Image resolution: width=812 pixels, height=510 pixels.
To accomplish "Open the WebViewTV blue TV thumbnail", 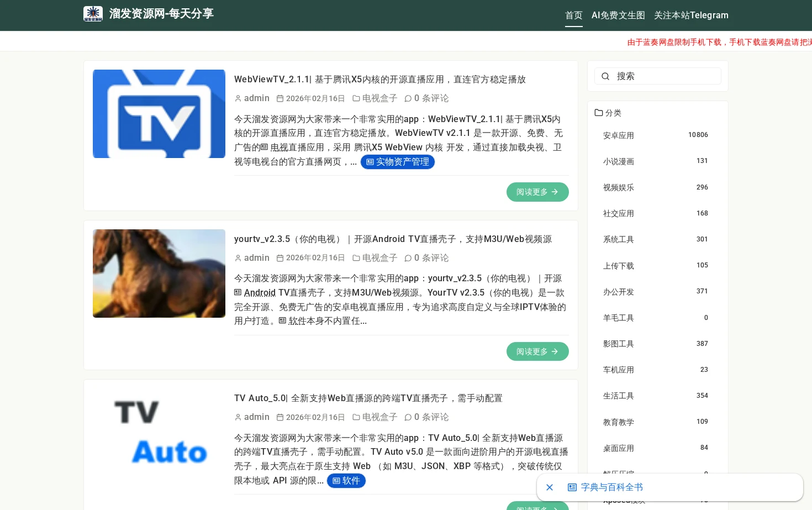I will tap(159, 114).
